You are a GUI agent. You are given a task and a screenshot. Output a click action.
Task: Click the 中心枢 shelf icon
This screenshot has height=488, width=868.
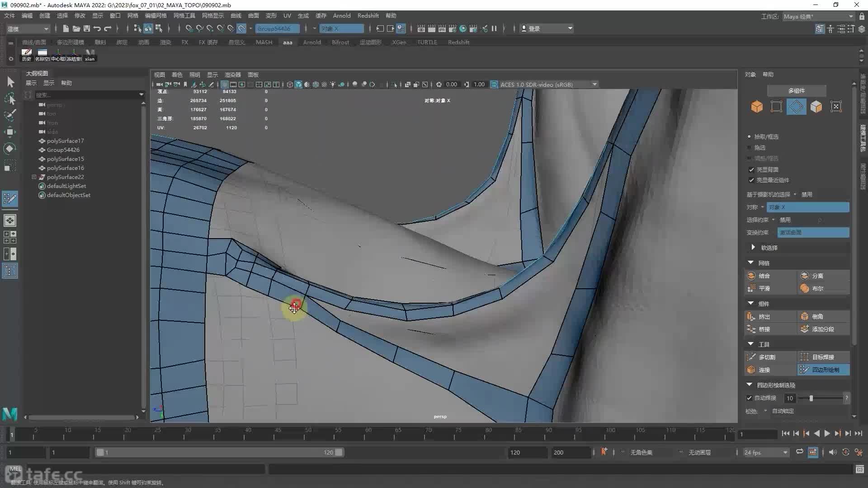58,55
